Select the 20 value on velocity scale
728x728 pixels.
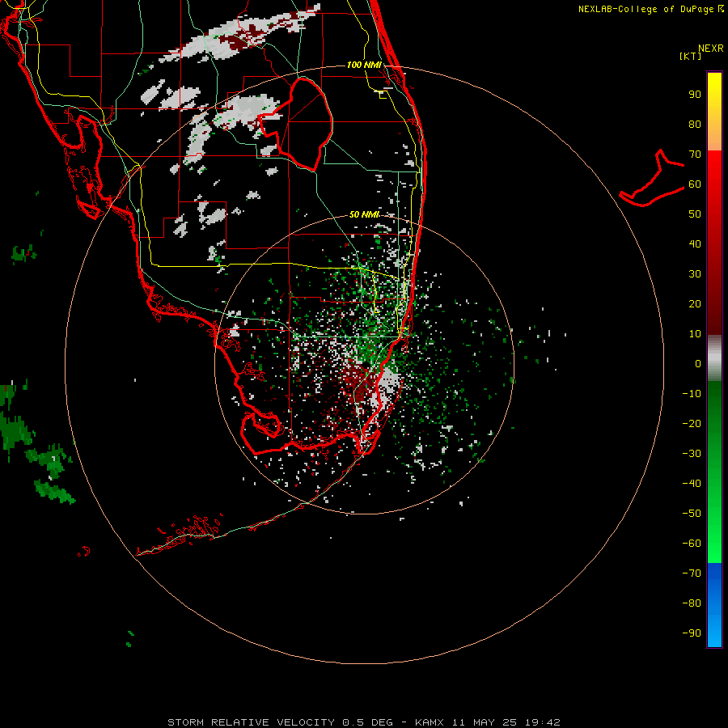(x=695, y=303)
